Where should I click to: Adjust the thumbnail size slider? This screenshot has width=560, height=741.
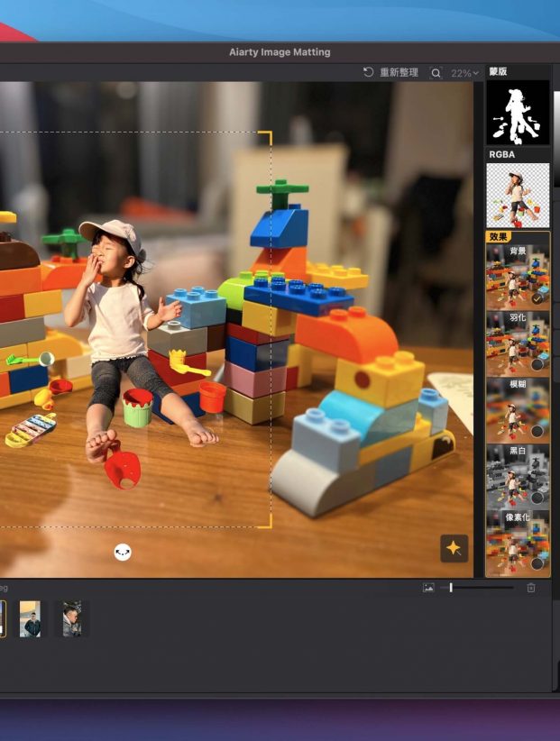[451, 588]
